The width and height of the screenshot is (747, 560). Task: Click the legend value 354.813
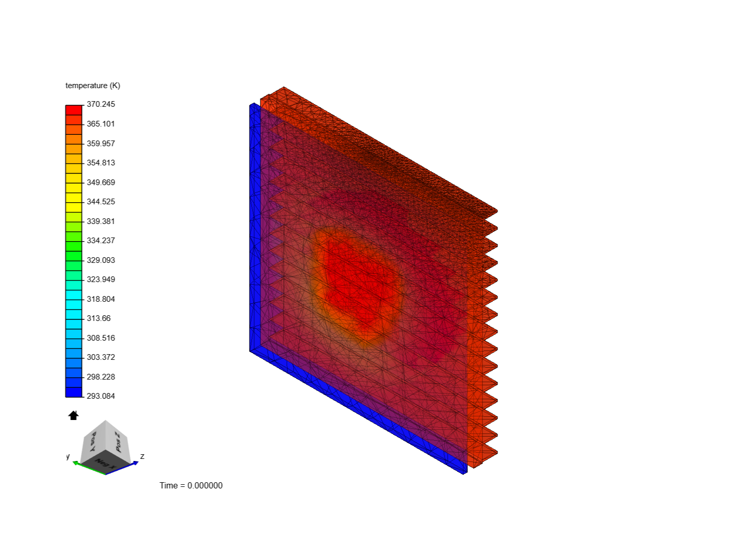[x=101, y=163]
